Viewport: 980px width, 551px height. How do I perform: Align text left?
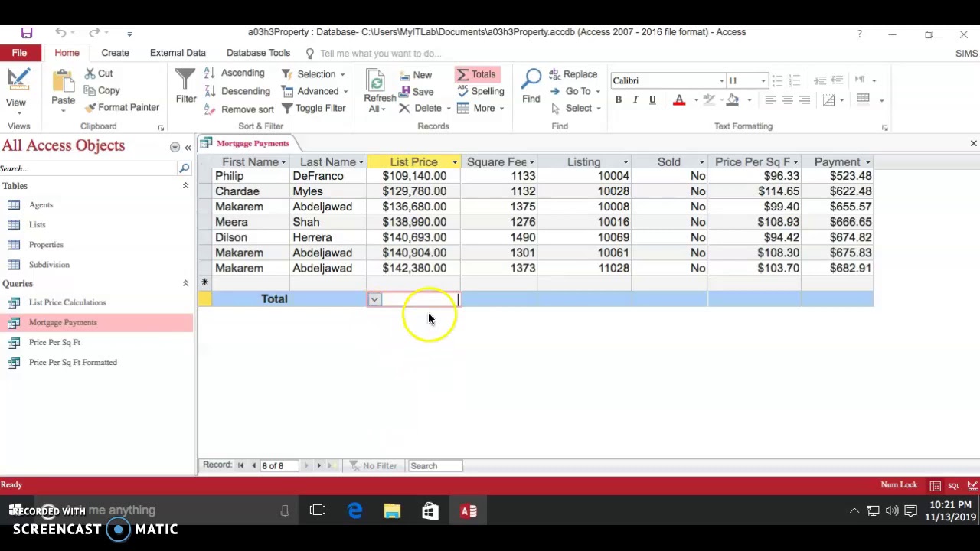coord(770,100)
